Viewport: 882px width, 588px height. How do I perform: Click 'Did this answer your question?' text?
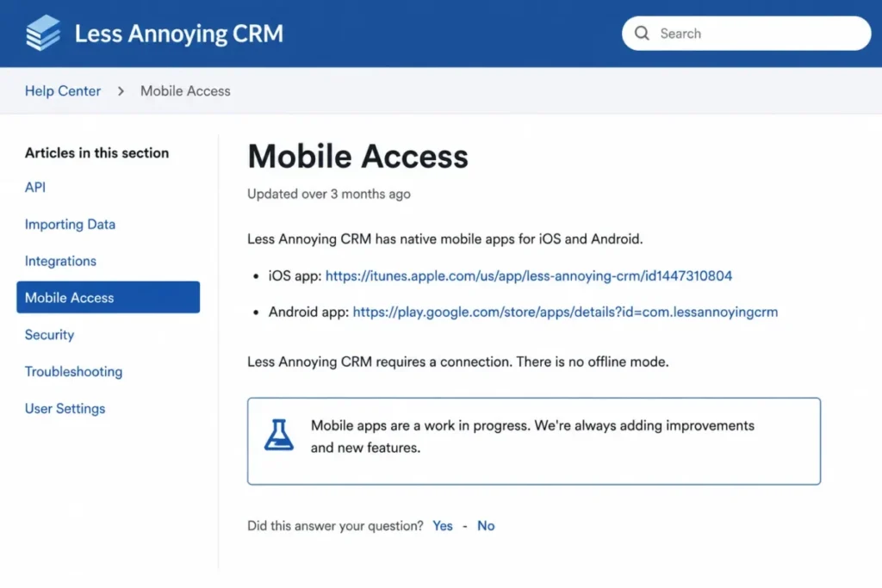[x=335, y=526]
